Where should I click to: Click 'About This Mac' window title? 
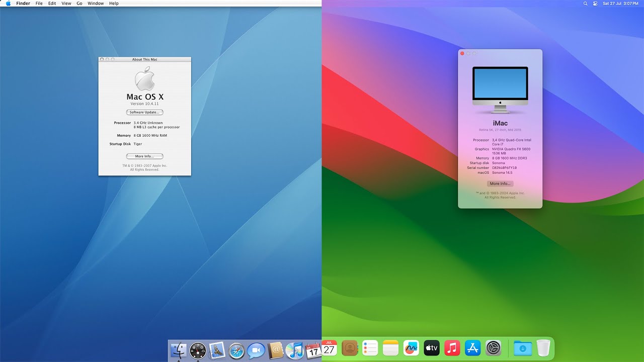coord(145,59)
